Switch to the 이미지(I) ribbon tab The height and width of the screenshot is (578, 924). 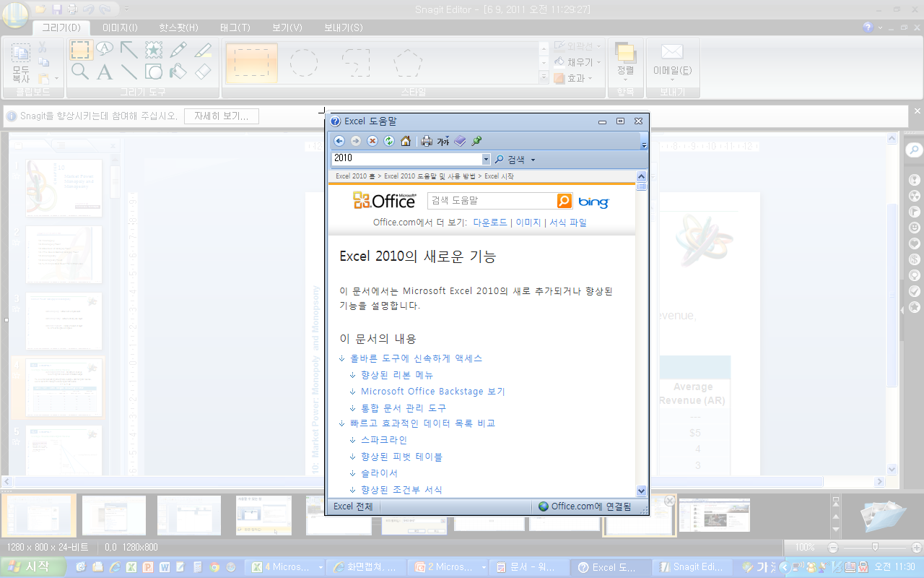[120, 27]
